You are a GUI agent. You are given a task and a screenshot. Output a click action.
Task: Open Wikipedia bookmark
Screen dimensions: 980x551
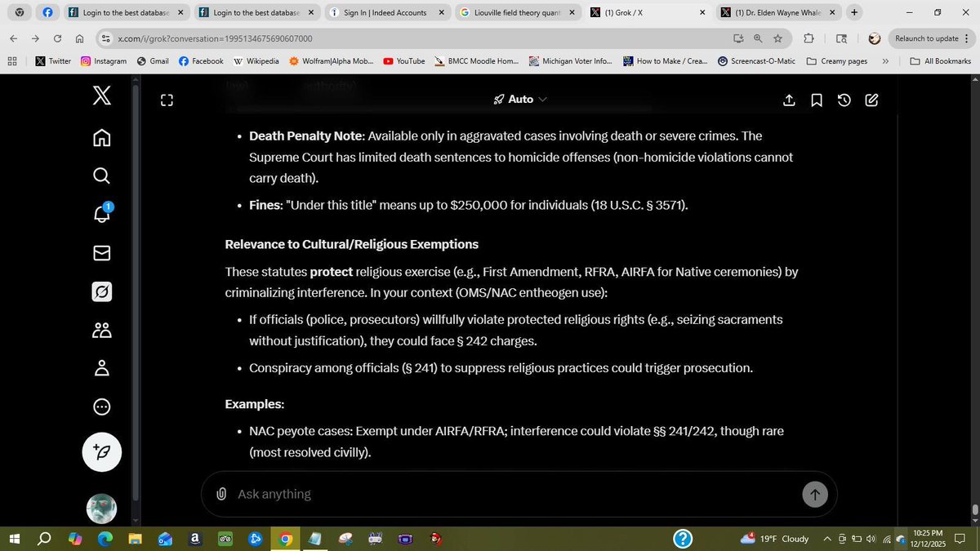(256, 61)
